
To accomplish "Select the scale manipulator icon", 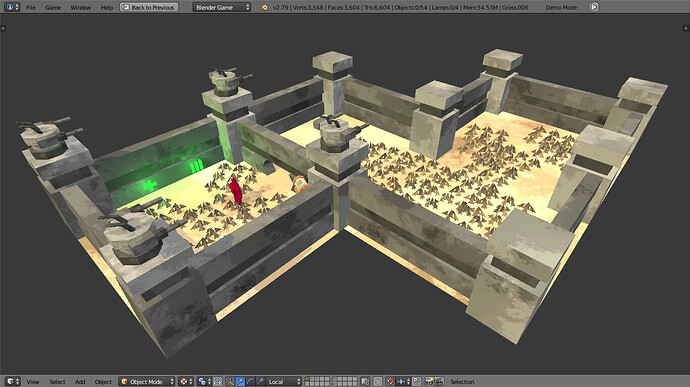I will 261,382.
